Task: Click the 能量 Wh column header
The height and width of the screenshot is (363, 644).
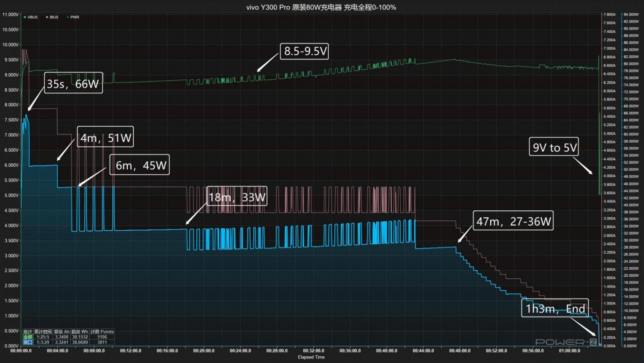Action: pos(80,332)
